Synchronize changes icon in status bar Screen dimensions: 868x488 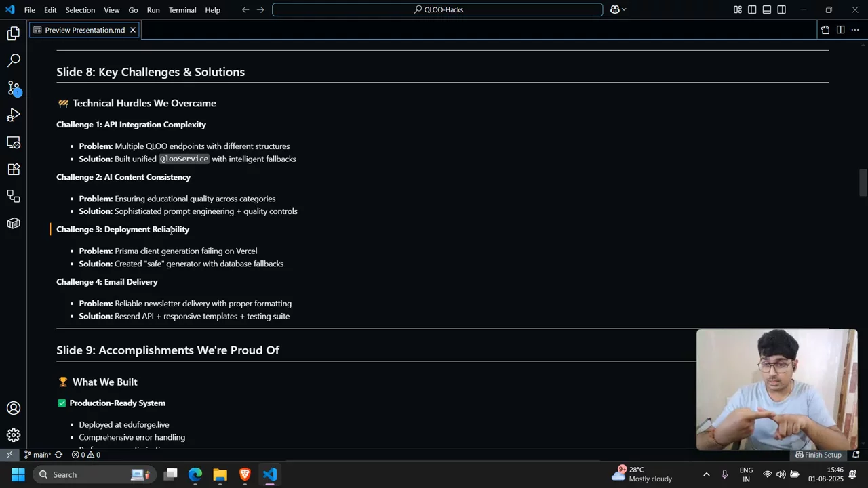coord(58,455)
